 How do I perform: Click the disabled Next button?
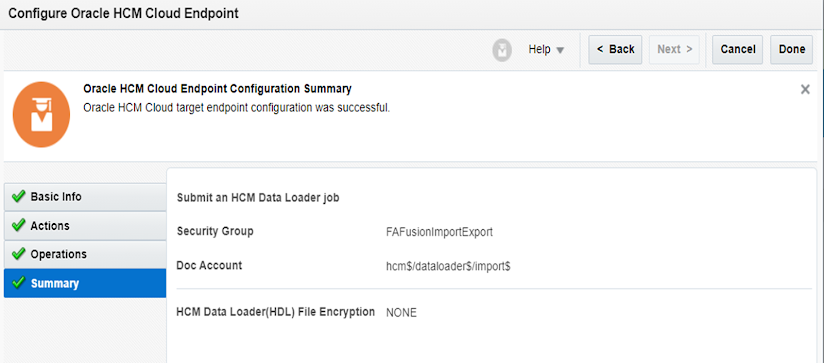675,49
